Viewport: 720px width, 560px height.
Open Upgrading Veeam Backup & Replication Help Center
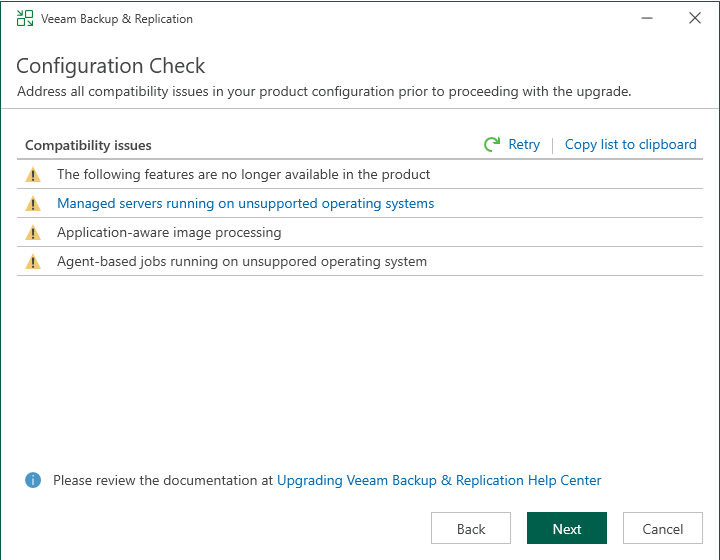tap(439, 481)
